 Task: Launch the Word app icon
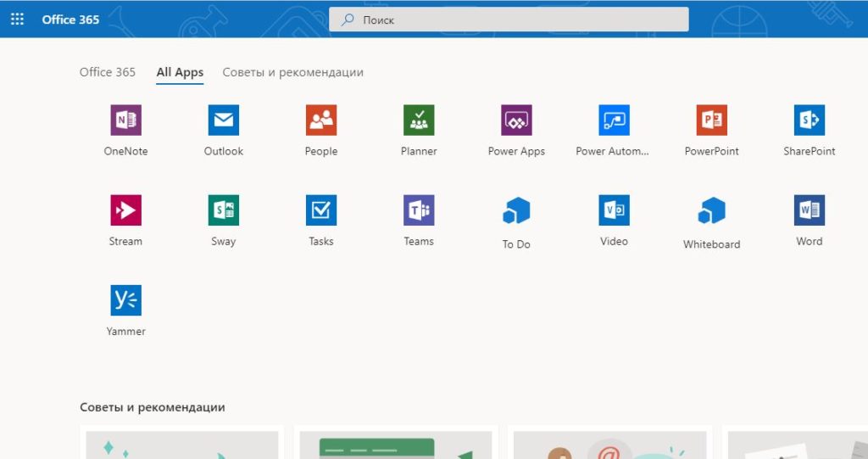(810, 210)
